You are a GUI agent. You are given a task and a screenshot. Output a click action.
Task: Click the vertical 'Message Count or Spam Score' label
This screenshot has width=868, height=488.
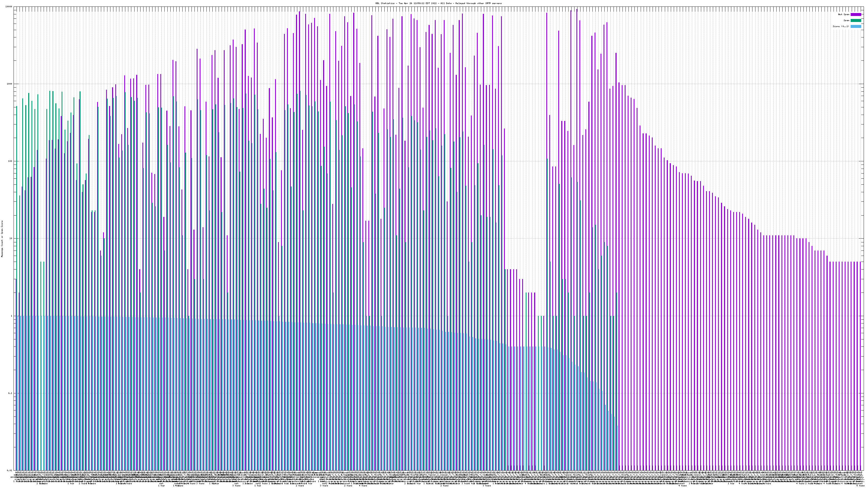pyautogui.click(x=2, y=239)
